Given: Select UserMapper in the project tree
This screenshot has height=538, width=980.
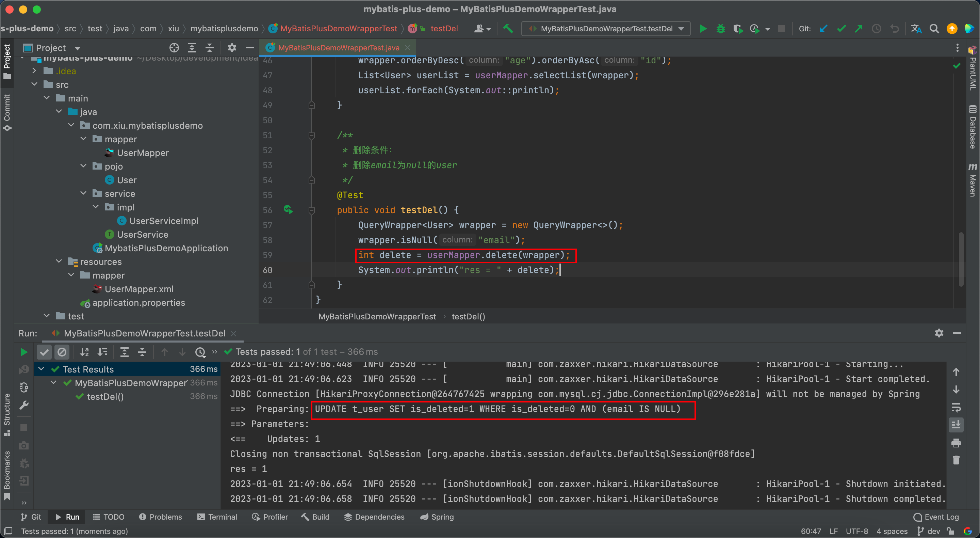Looking at the screenshot, I should [x=143, y=153].
